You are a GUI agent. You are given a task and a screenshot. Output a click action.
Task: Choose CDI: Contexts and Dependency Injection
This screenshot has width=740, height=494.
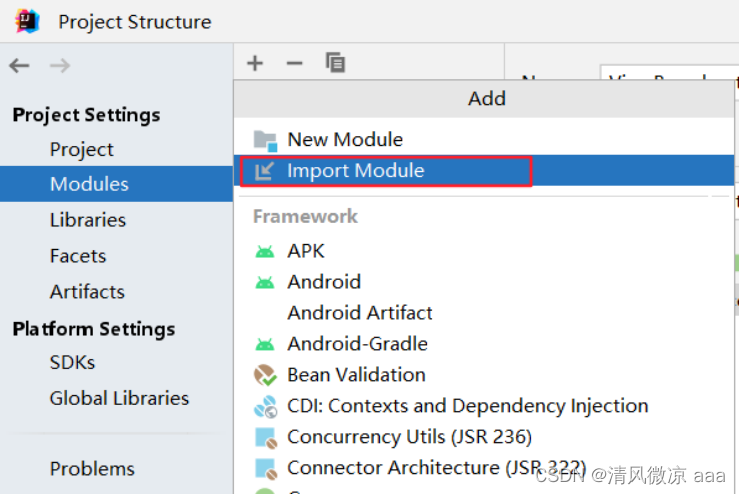tap(484, 406)
